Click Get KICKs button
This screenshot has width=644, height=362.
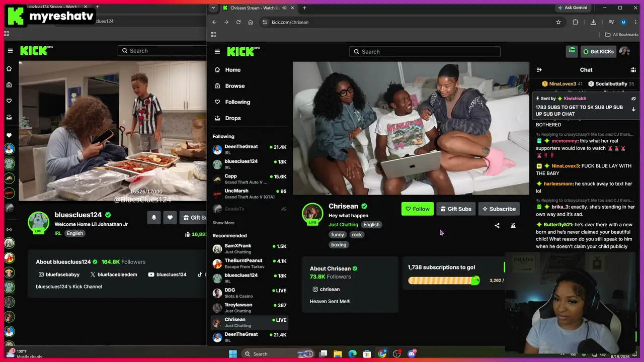[x=598, y=51]
